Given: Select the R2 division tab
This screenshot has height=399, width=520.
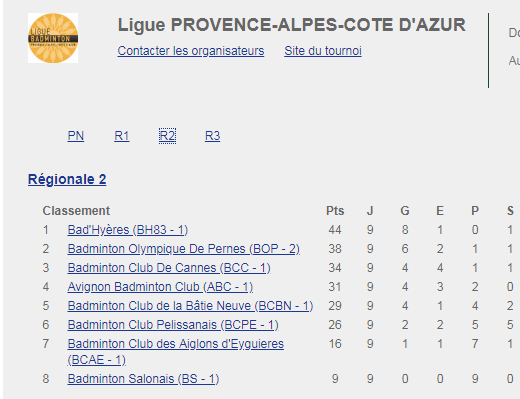Looking at the screenshot, I should pyautogui.click(x=167, y=136).
